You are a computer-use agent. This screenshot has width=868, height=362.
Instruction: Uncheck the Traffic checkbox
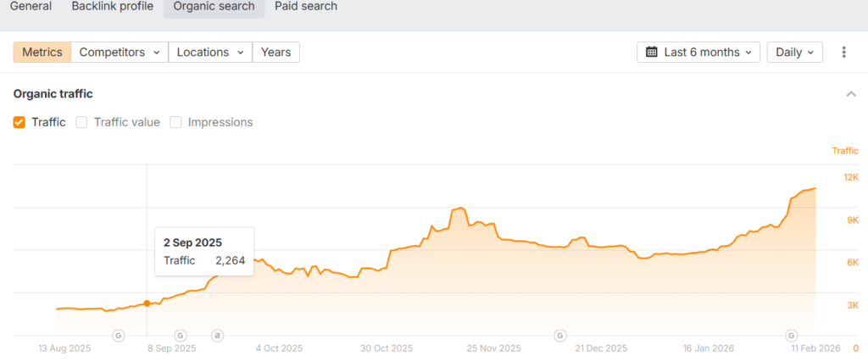pos(19,122)
